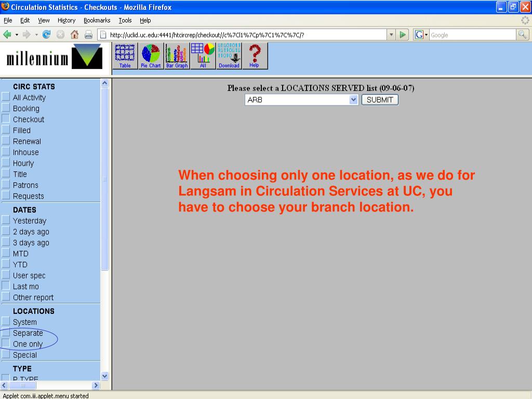
Task: Check the Other report box
Action: (6, 297)
